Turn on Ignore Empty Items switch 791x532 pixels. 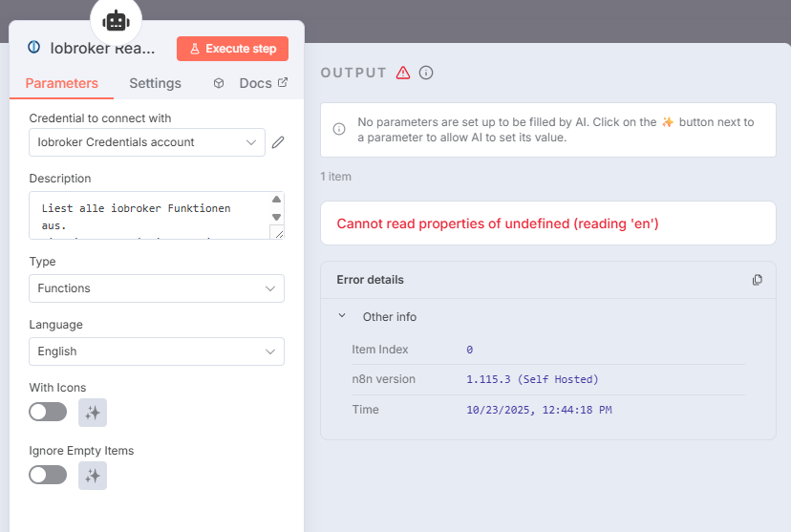pyautogui.click(x=48, y=475)
